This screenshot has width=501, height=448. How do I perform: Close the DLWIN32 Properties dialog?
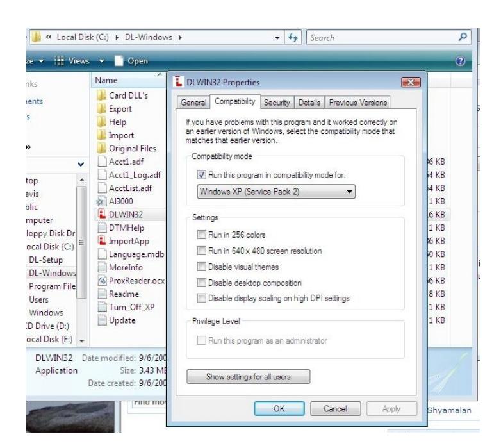coord(411,82)
